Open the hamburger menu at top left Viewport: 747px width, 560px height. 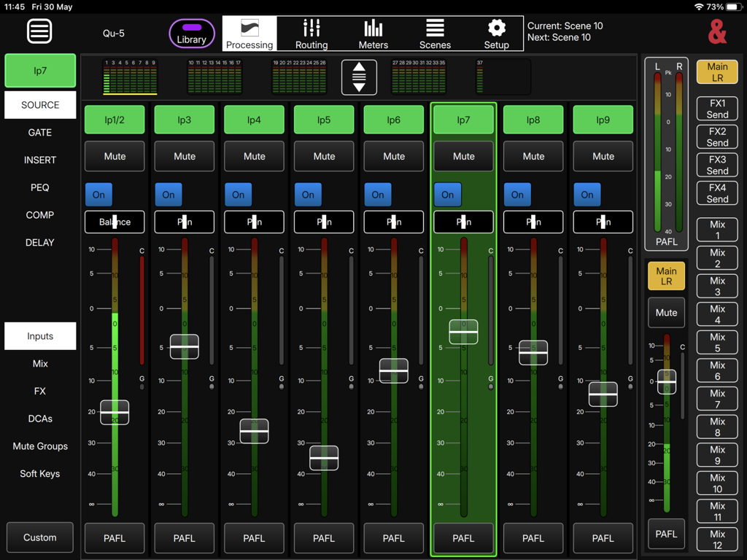coord(39,31)
